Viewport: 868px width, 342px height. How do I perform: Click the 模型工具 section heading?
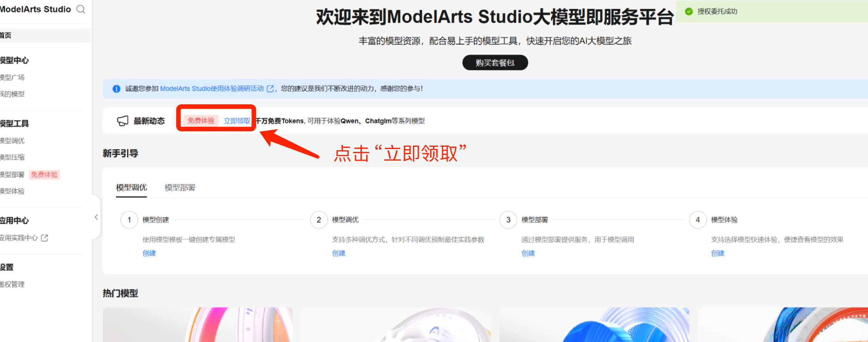14,123
